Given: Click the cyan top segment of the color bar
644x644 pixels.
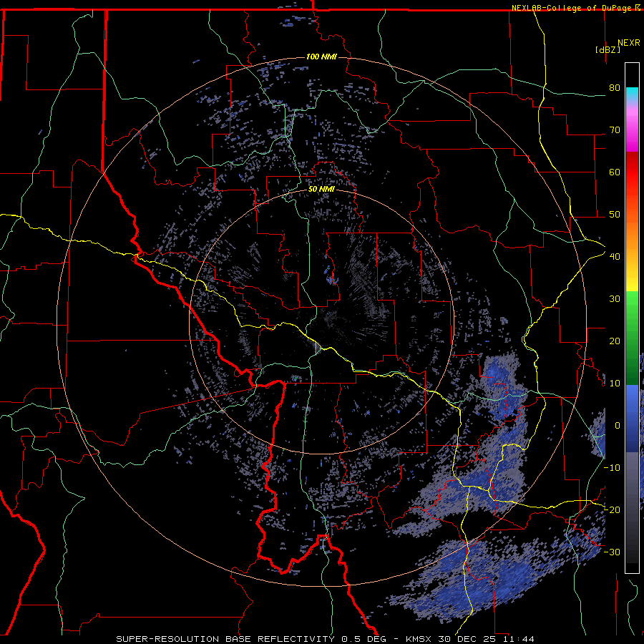Looking at the screenshot, I should (x=632, y=94).
